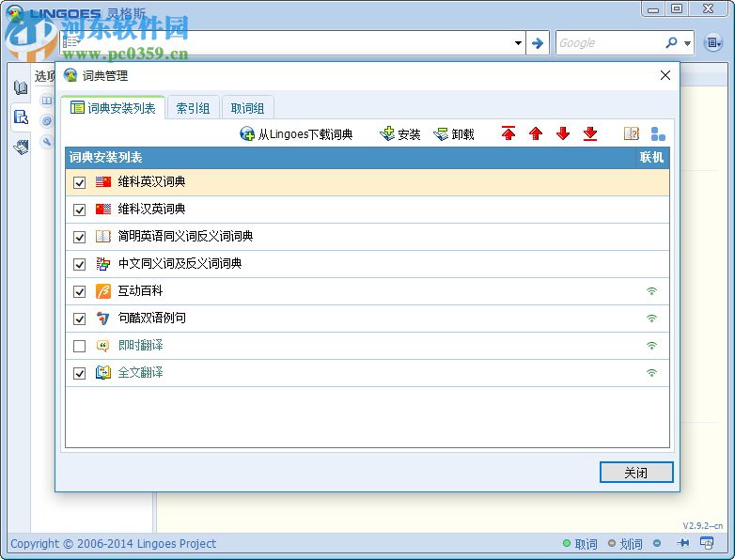Click the Google search input field
Screen dimensions: 735x560
(609, 43)
